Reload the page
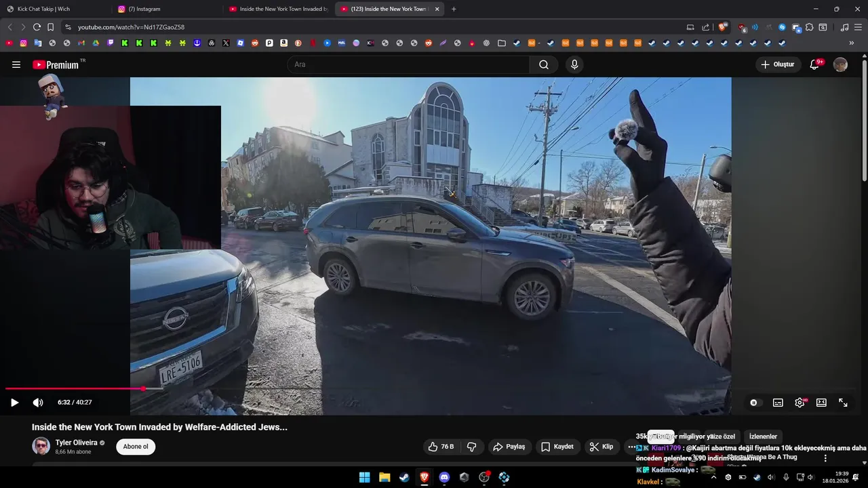The height and width of the screenshot is (488, 868). (x=37, y=27)
